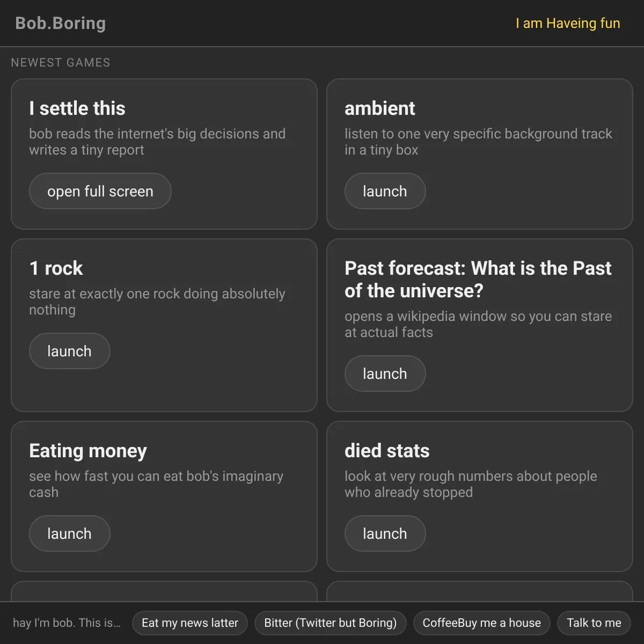The height and width of the screenshot is (644, 644).
Task: Click the 'Talk to me' button
Action: point(594,623)
